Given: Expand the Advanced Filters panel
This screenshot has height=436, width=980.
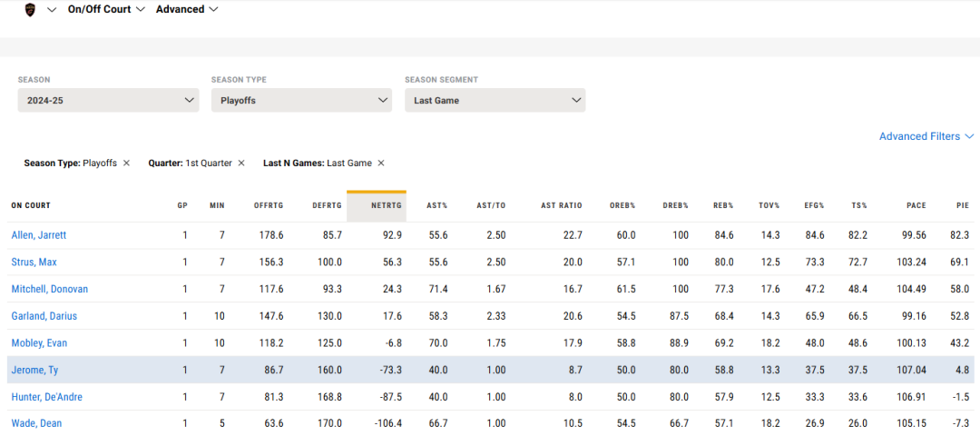Looking at the screenshot, I should pyautogui.click(x=926, y=136).
